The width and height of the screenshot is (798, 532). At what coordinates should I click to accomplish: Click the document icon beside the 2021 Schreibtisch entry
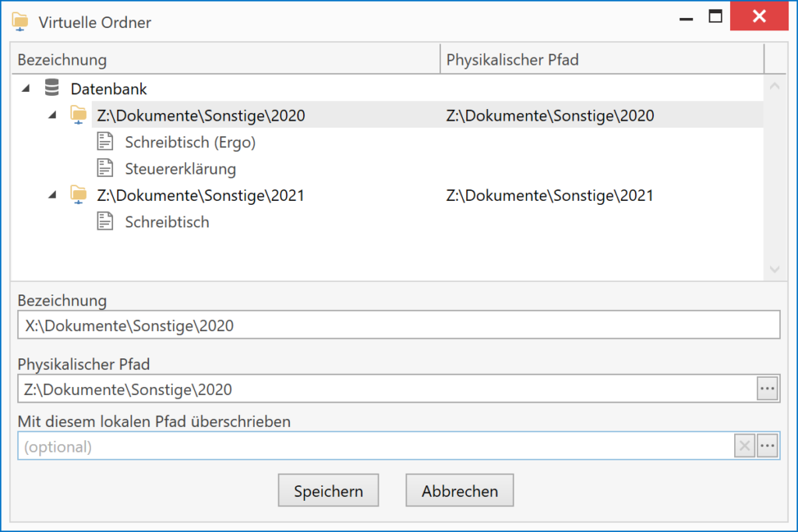[x=105, y=221]
